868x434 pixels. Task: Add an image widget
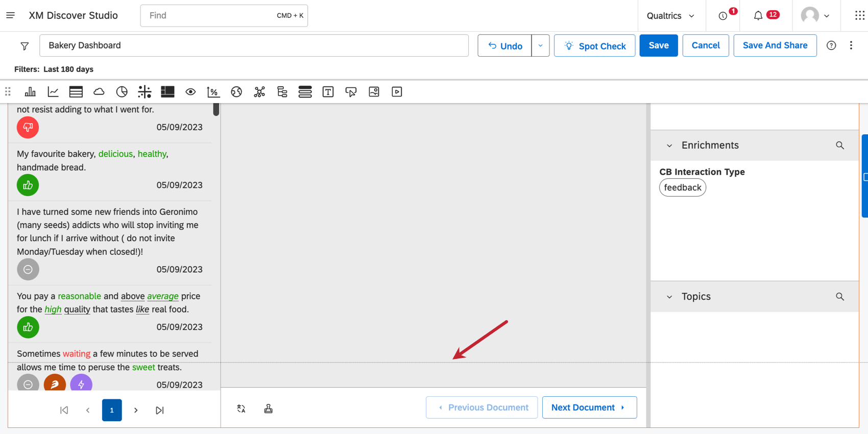coord(374,92)
